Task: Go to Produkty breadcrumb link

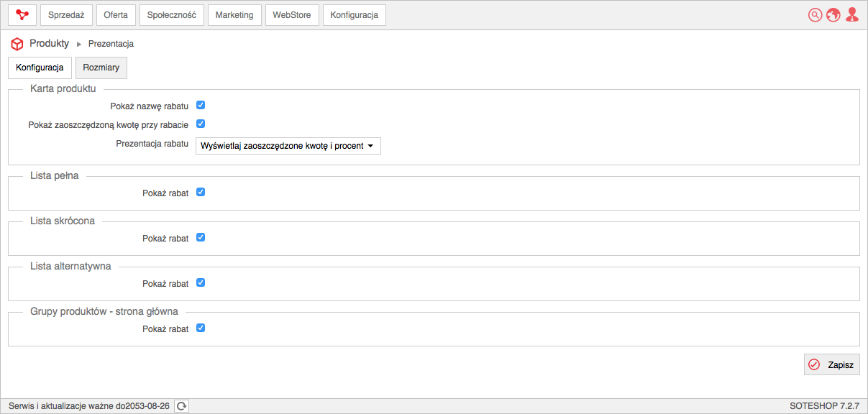Action: pos(50,44)
